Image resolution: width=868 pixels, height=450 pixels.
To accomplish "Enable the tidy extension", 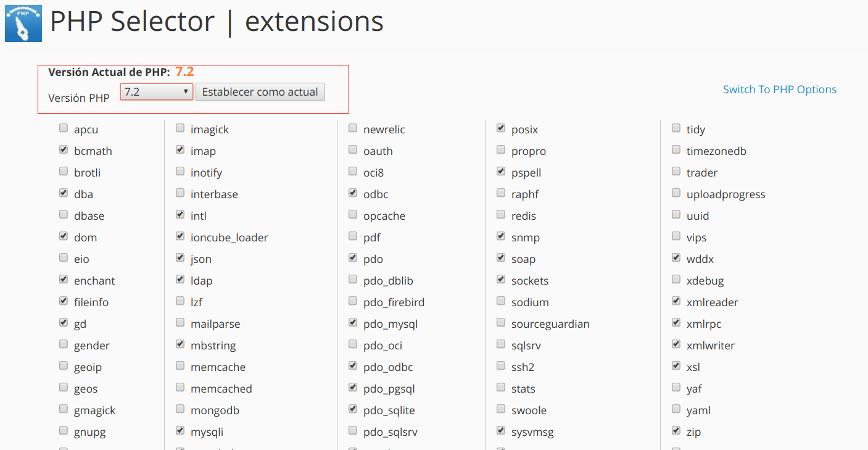I will [676, 128].
